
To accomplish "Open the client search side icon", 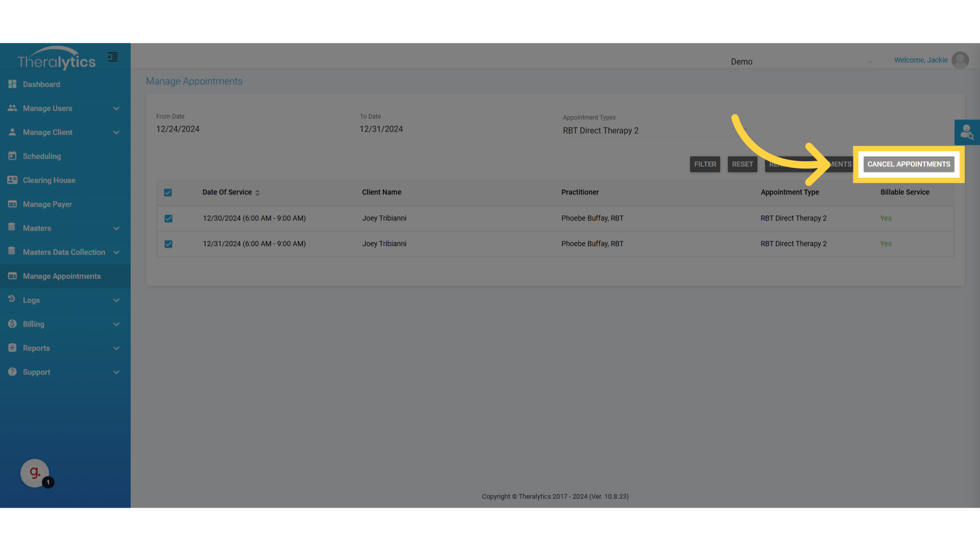I will 967,133.
